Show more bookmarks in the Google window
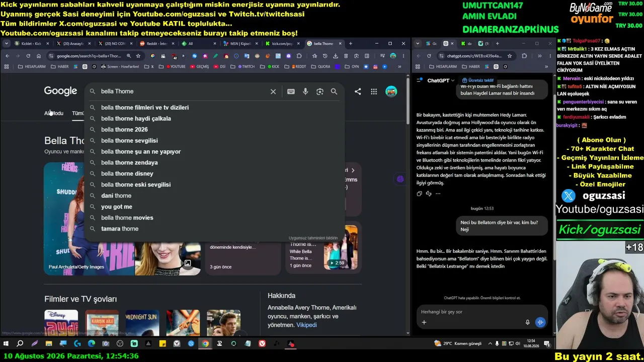Image resolution: width=644 pixels, height=362 pixels. click(399, 66)
